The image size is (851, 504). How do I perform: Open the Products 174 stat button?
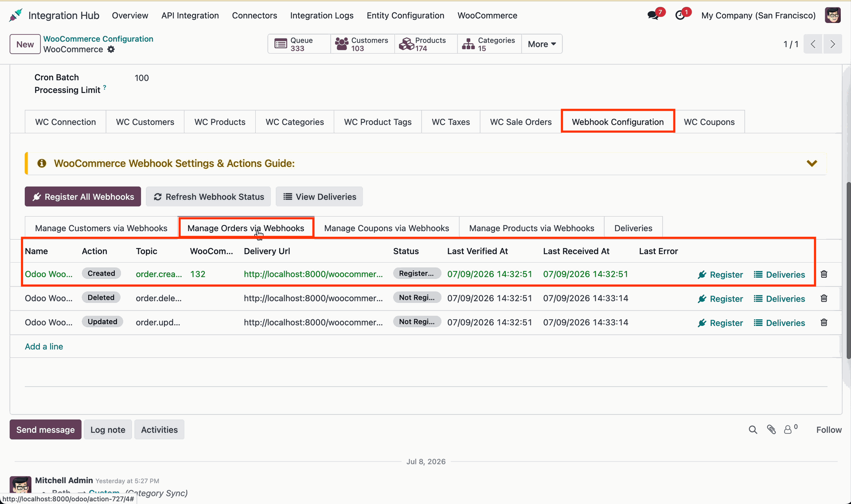tap(426, 44)
